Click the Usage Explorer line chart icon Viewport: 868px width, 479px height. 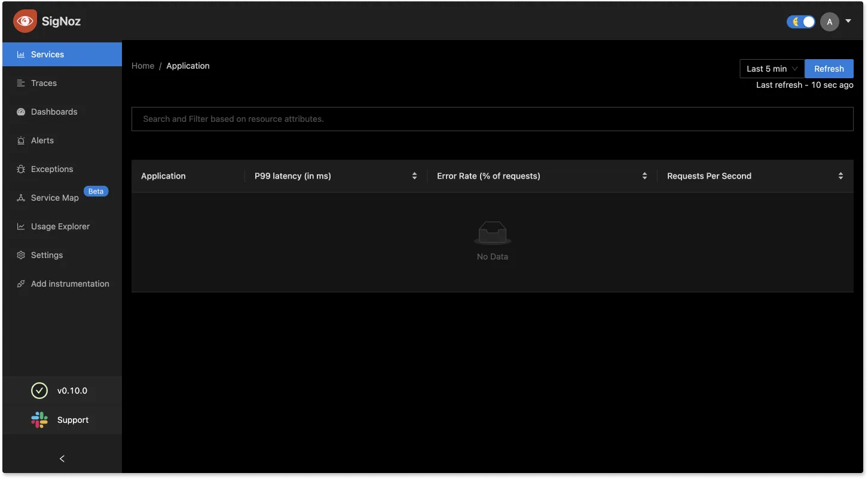[x=21, y=226]
